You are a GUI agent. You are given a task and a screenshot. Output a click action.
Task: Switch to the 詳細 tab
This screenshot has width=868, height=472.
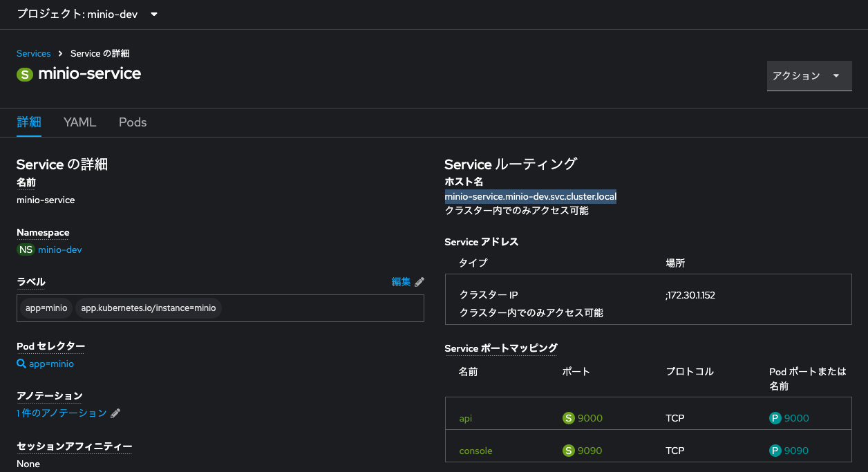pyautogui.click(x=29, y=122)
